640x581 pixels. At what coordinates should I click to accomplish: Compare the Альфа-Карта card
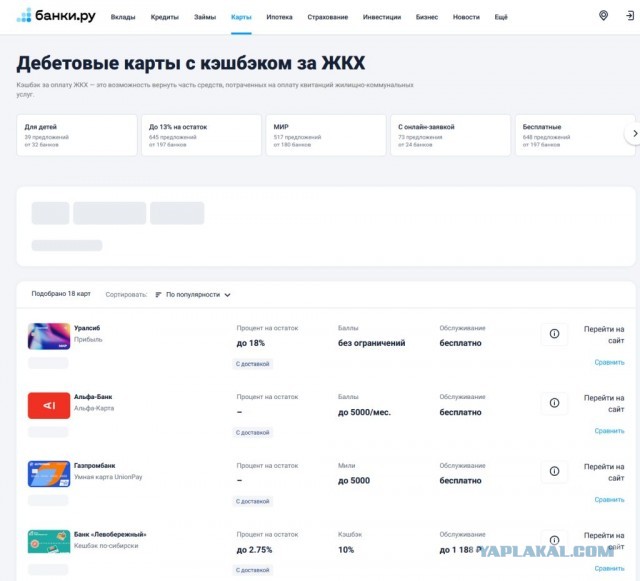pyautogui.click(x=609, y=431)
